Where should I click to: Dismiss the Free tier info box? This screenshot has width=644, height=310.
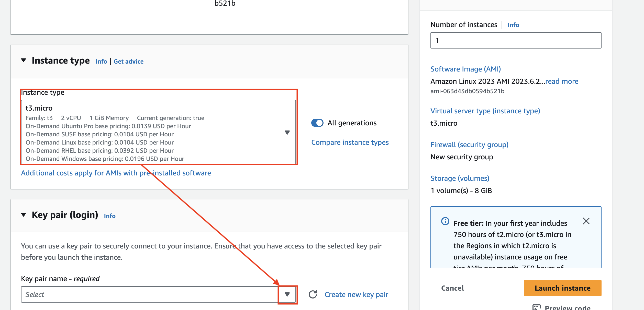[x=586, y=221]
